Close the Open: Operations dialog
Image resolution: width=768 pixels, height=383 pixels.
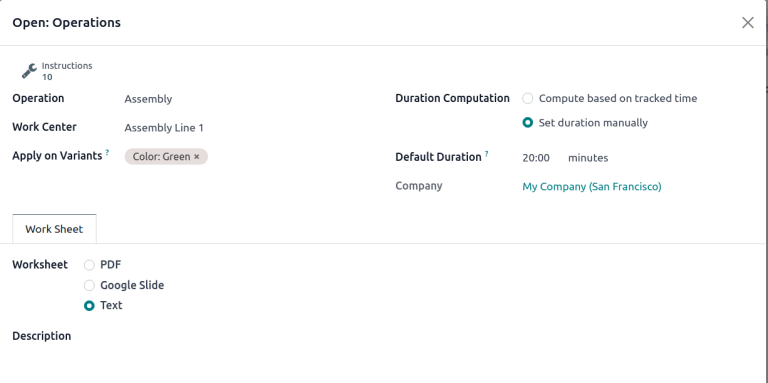point(747,23)
